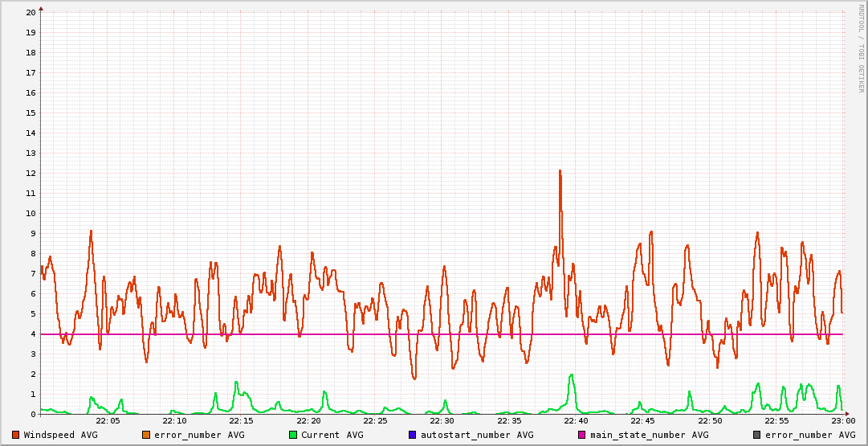Click the red Windspeed AVG legend swatch
Screen dimensions: 868x446
click(15, 435)
